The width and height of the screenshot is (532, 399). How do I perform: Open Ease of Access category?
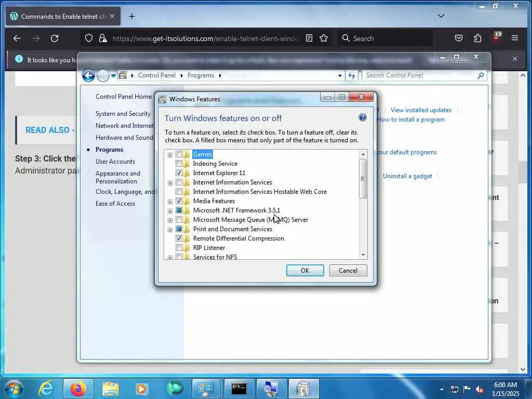coord(115,204)
